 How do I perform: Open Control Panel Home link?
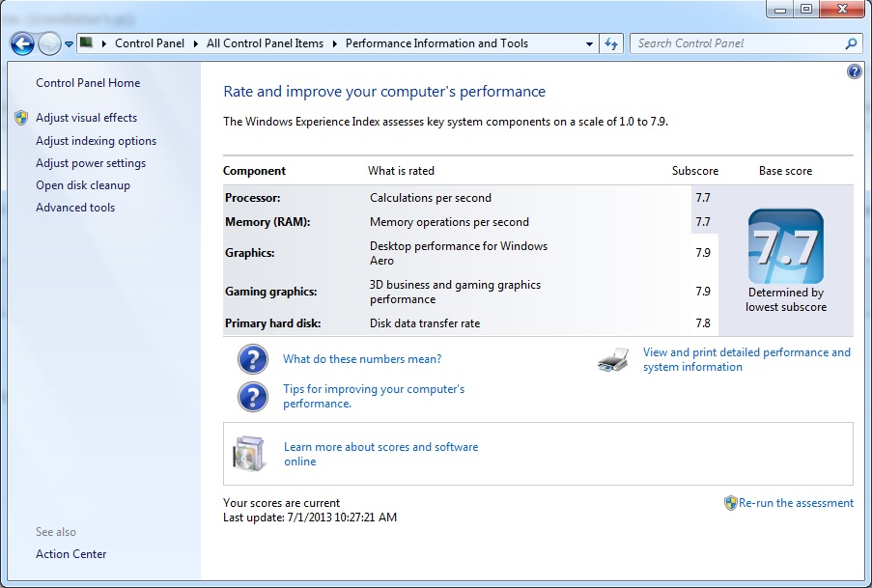click(x=88, y=83)
